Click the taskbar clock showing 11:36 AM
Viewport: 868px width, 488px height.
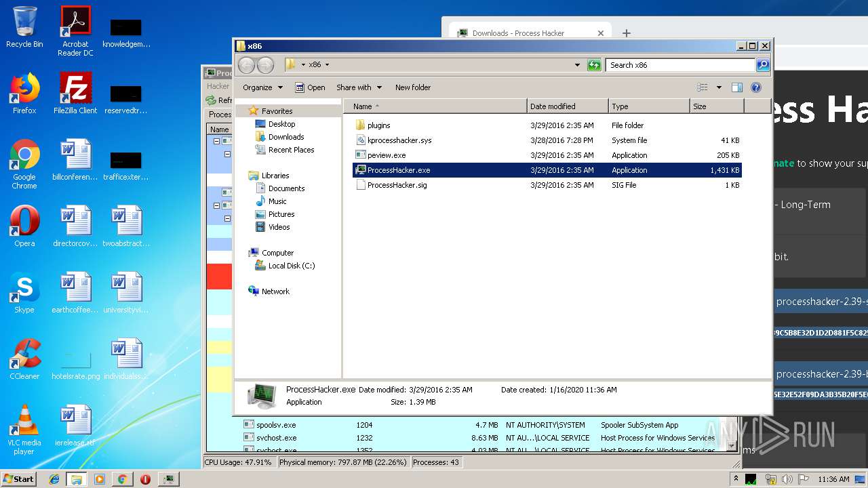[x=833, y=479]
